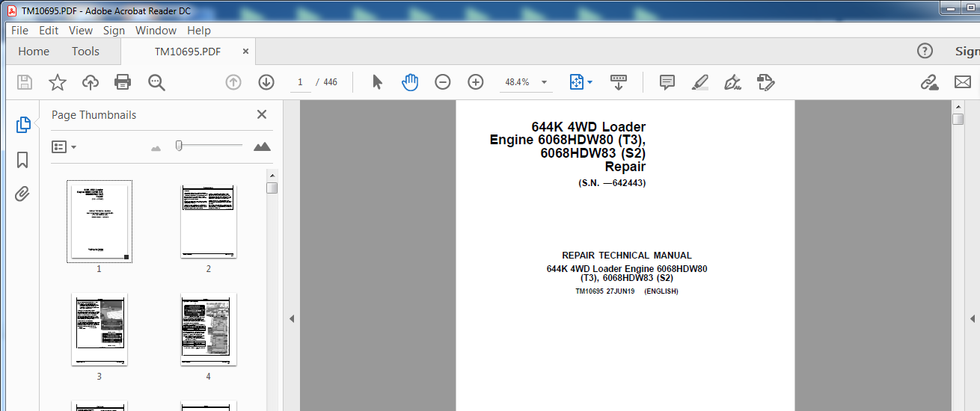Save the file with the floppy disk icon
The image size is (980, 411).
tap(25, 82)
